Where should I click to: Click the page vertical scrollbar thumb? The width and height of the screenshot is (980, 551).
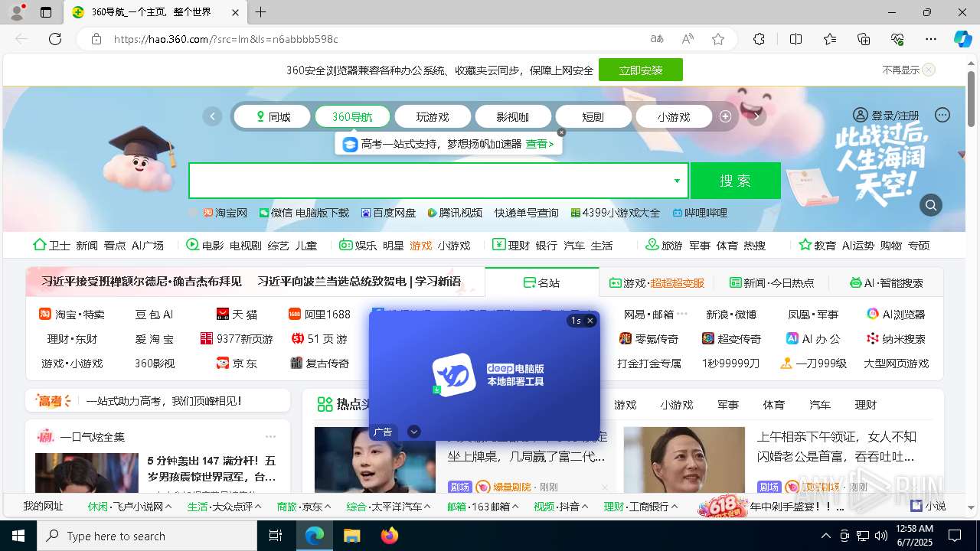tap(972, 98)
